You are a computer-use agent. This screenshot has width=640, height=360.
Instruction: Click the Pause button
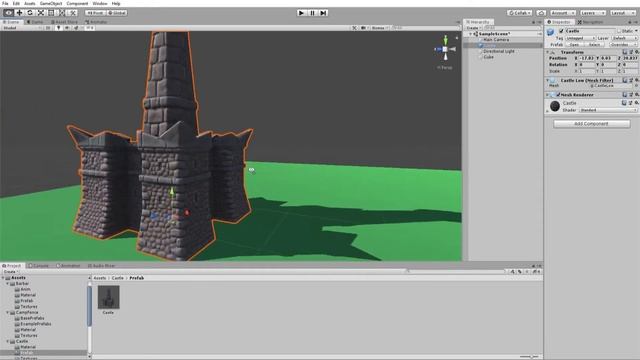pos(312,13)
